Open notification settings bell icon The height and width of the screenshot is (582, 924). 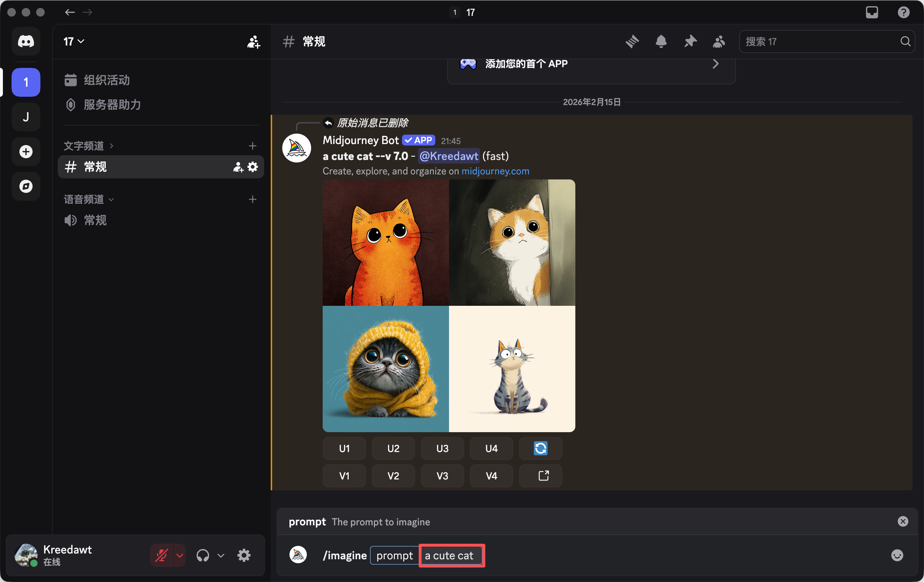(x=661, y=42)
